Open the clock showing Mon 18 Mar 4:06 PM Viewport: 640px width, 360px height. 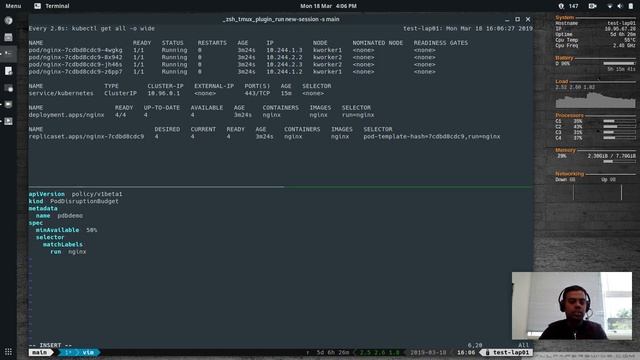tap(328, 6)
